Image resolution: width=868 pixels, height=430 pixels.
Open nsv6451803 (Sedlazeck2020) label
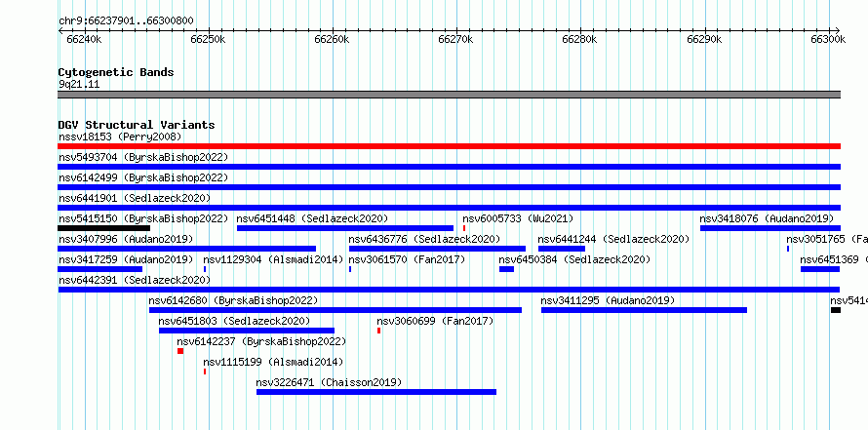click(x=234, y=321)
